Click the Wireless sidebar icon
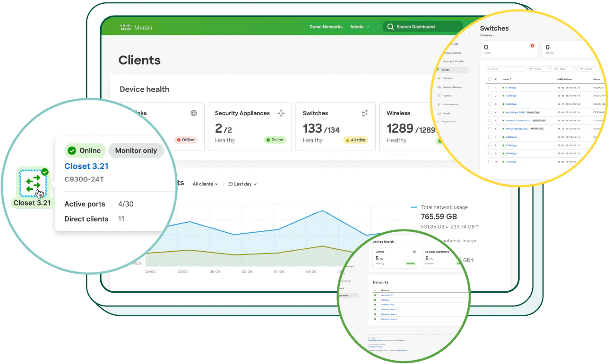 (439, 78)
